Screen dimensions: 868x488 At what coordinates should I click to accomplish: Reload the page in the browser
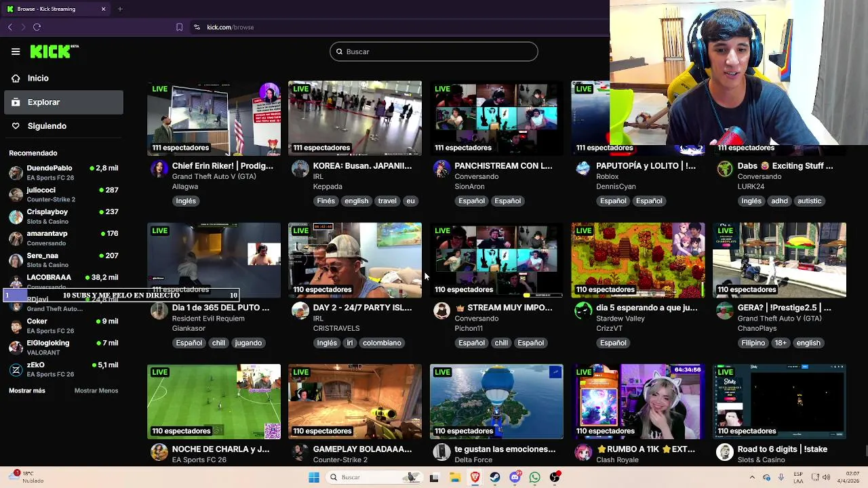click(37, 27)
